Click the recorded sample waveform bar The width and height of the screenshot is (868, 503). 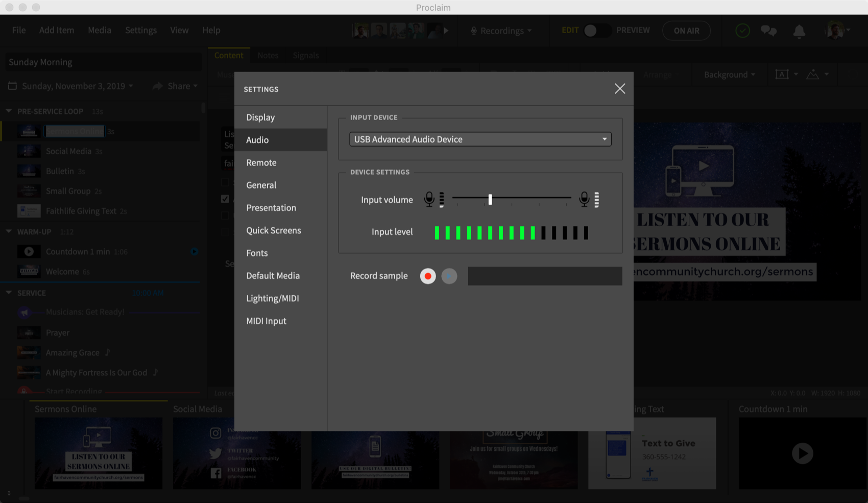(x=545, y=276)
